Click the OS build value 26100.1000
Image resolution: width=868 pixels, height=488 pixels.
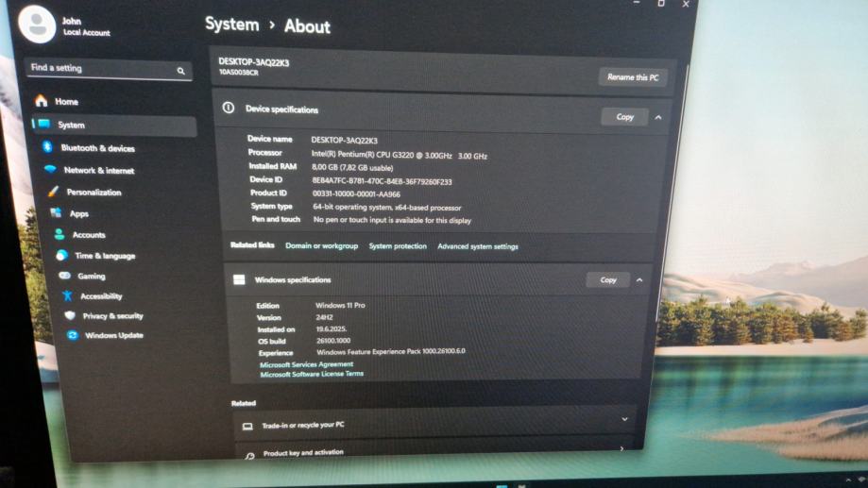pyautogui.click(x=333, y=341)
